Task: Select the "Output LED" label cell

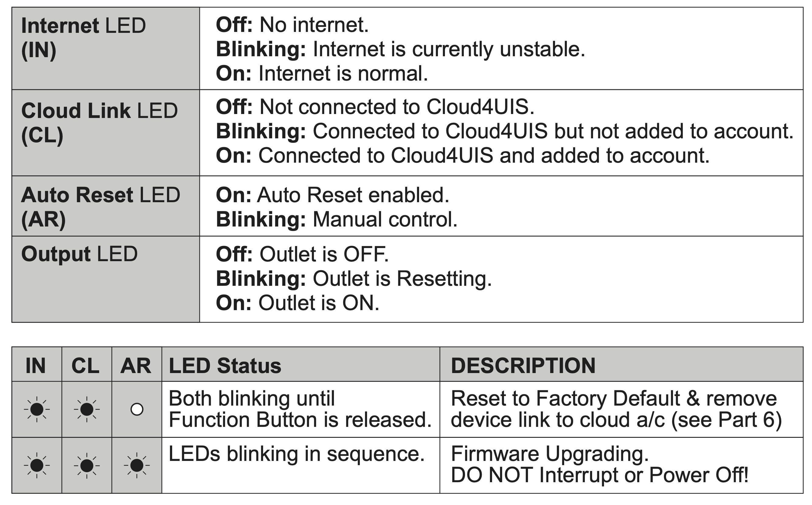Action: [79, 254]
